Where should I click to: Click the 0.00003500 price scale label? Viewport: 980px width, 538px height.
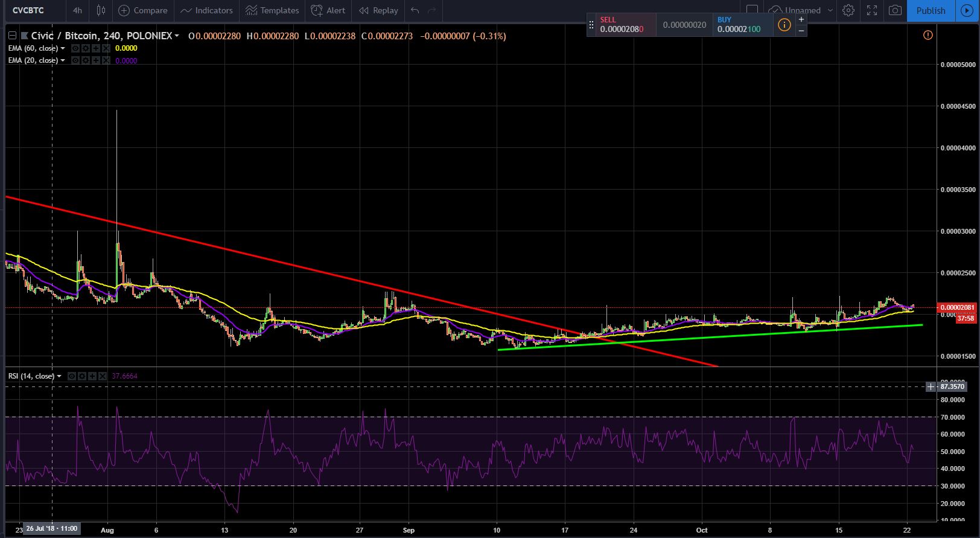pyautogui.click(x=958, y=190)
